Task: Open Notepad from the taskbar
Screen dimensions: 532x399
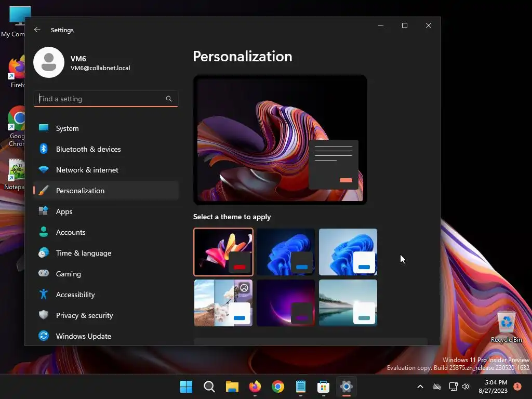Action: pyautogui.click(x=301, y=387)
